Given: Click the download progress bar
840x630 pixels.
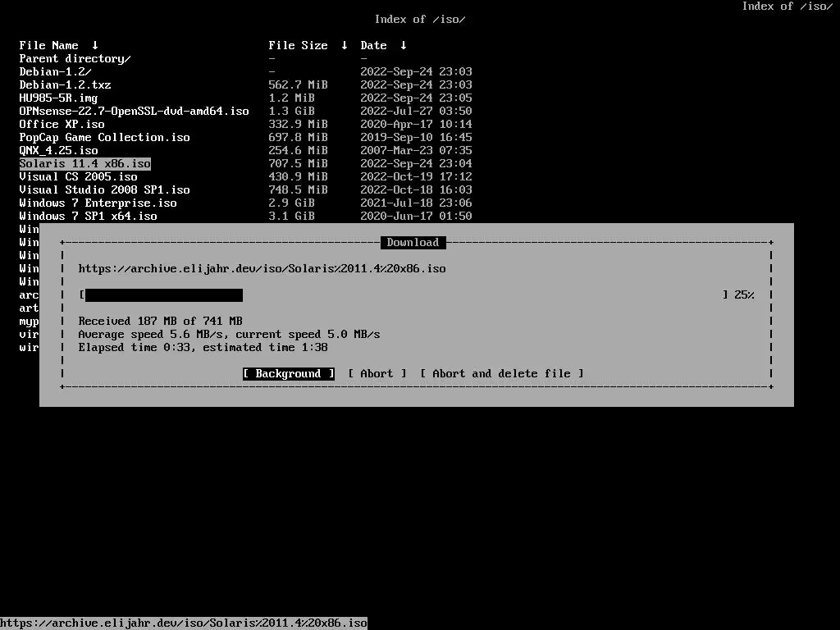Looking at the screenshot, I should click(x=404, y=295).
